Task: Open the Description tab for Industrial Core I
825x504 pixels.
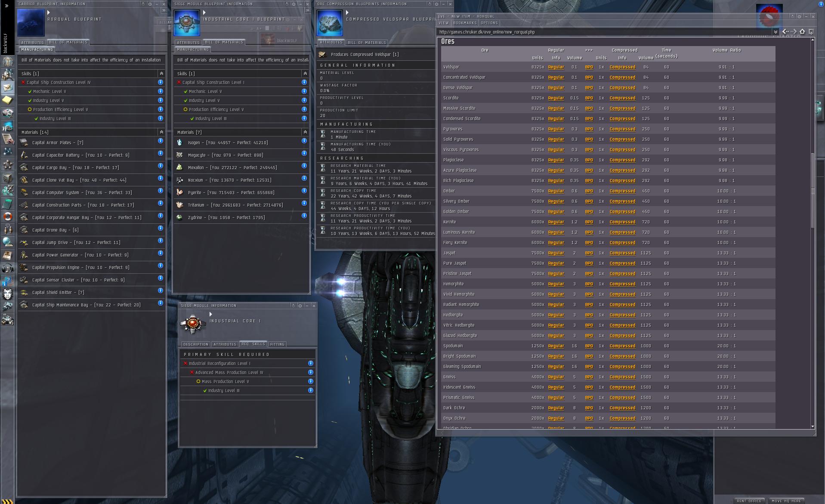Action: pyautogui.click(x=196, y=344)
